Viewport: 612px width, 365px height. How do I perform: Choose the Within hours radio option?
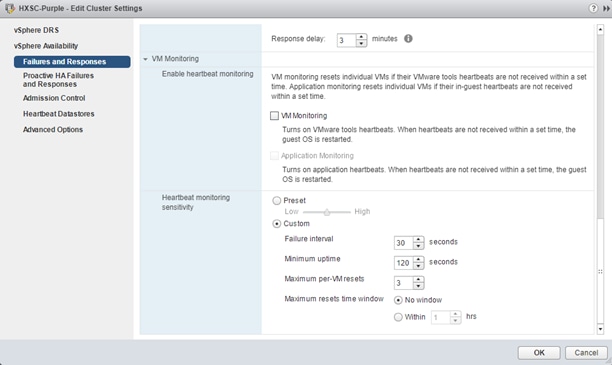point(398,317)
